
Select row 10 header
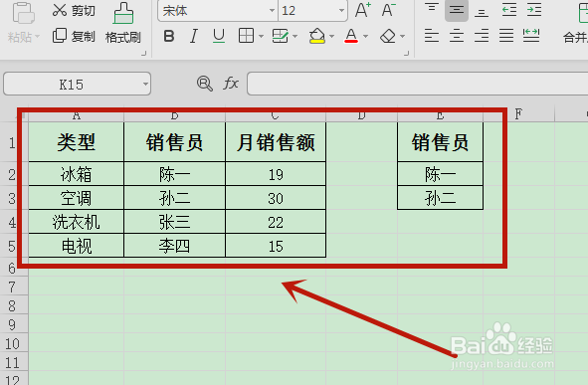tap(14, 344)
